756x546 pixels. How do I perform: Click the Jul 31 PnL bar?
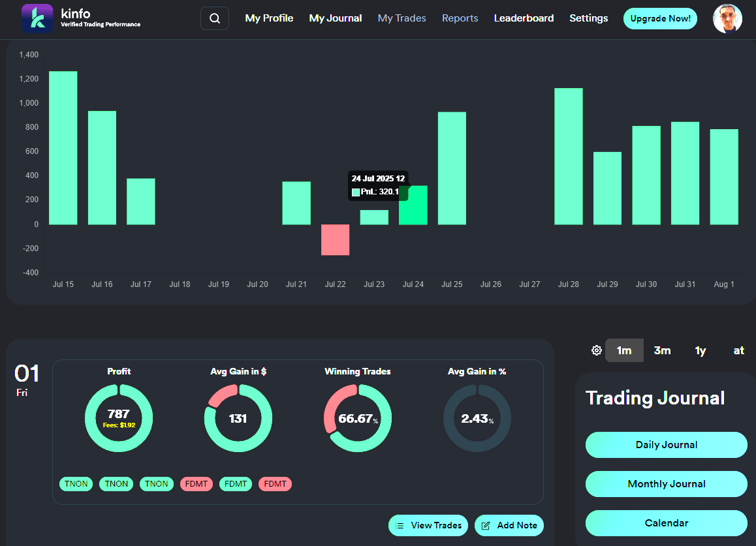coord(685,174)
